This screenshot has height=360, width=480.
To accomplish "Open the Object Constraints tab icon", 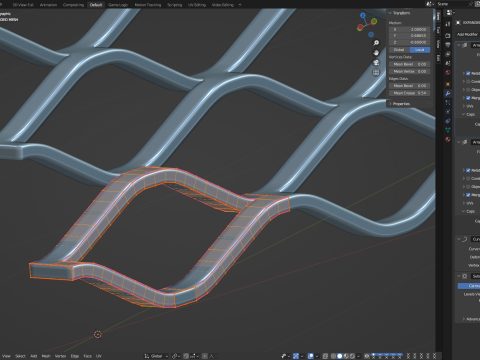I will [448, 121].
